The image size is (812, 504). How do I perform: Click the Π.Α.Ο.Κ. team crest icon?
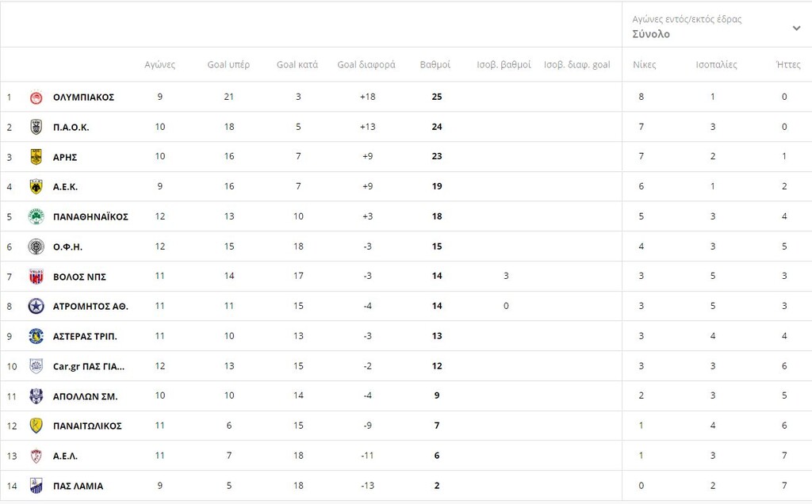(36, 127)
